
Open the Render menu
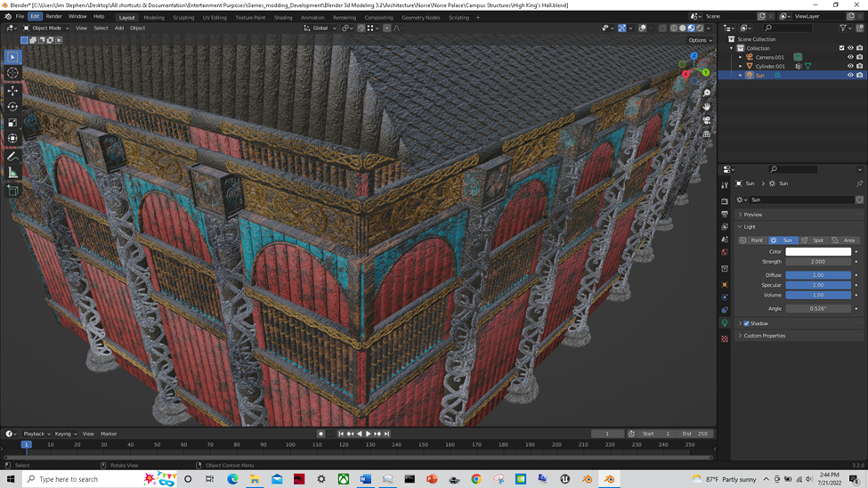coord(53,16)
